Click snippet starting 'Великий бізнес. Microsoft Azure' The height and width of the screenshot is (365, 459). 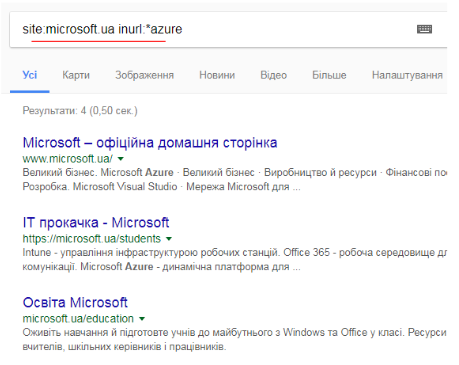pyautogui.click(x=235, y=179)
